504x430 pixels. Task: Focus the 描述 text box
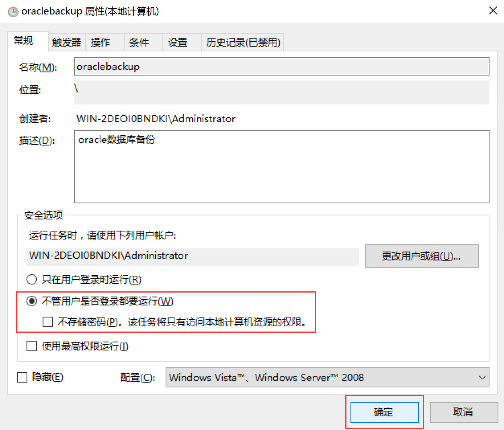pos(281,167)
